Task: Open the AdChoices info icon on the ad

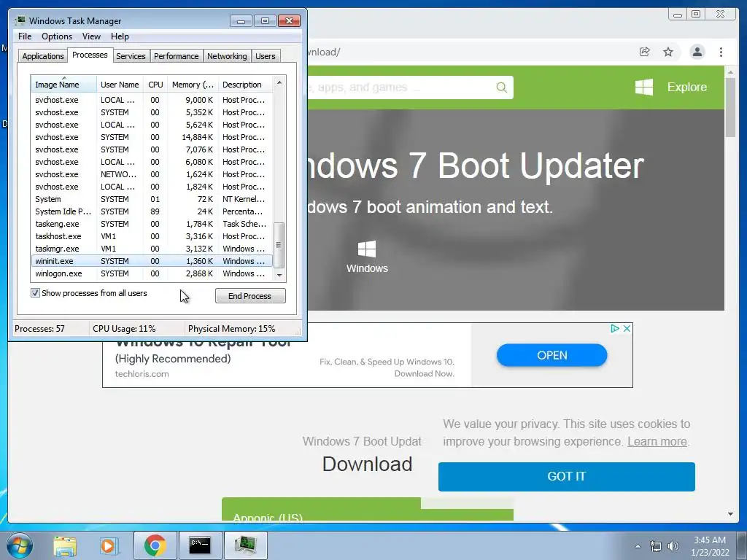Action: tap(614, 328)
